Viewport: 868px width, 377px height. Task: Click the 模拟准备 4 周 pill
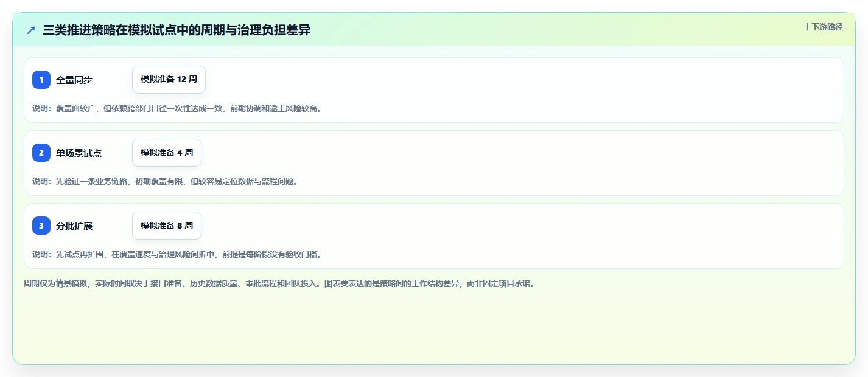pos(167,153)
